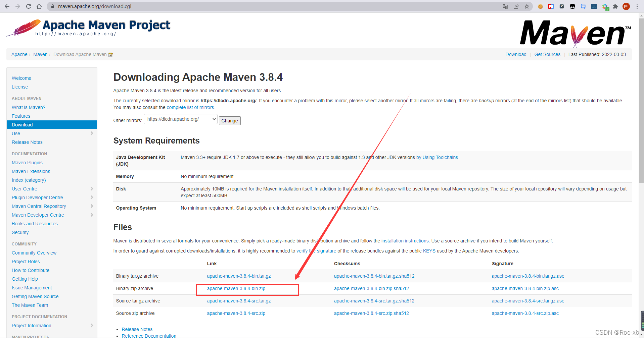Open the red-blue FE extension

[551, 6]
